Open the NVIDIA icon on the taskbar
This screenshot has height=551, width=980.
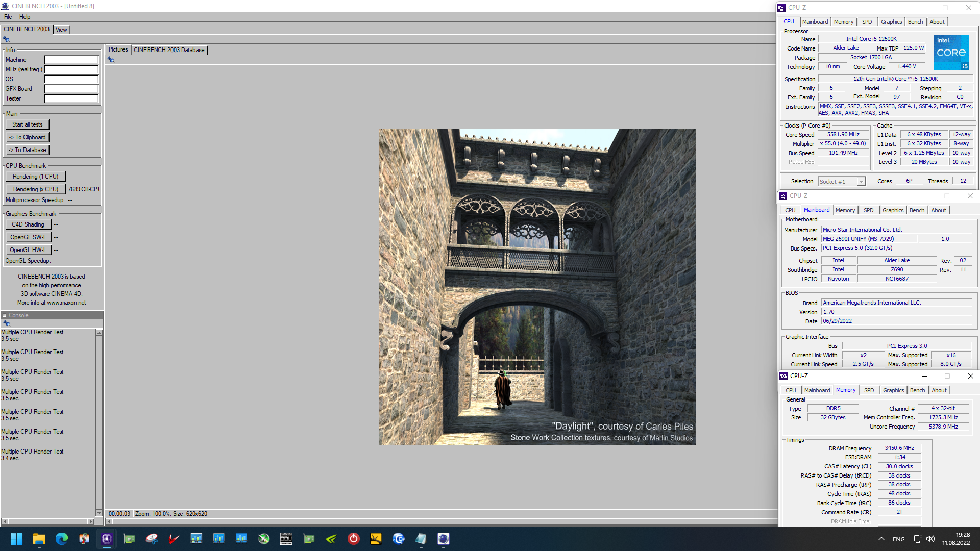(331, 539)
